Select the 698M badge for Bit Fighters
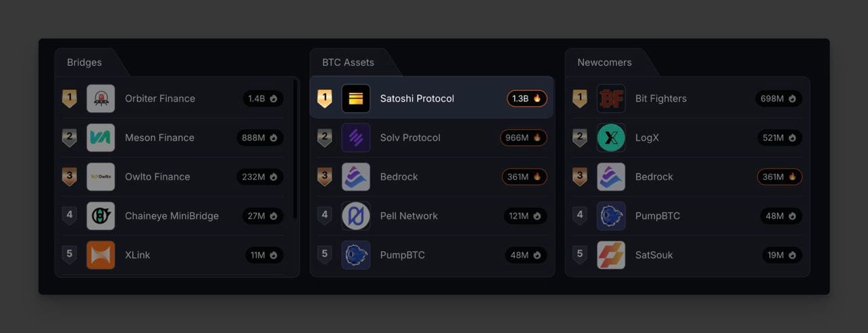Viewport: 868px width, 333px height. [x=778, y=98]
